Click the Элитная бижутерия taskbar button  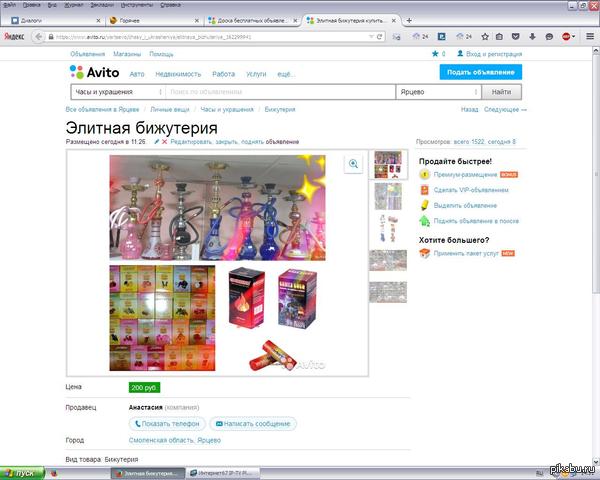[x=148, y=473]
